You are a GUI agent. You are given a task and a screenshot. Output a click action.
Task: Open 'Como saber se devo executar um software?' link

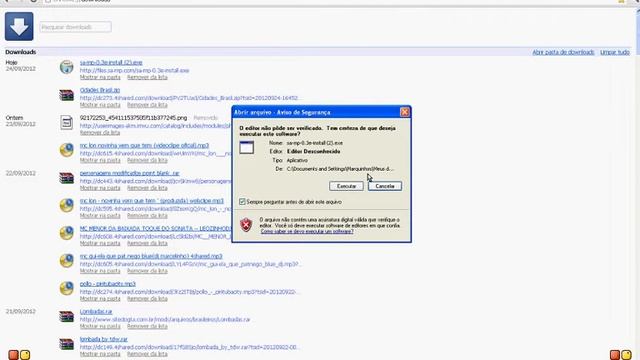pos(307,231)
